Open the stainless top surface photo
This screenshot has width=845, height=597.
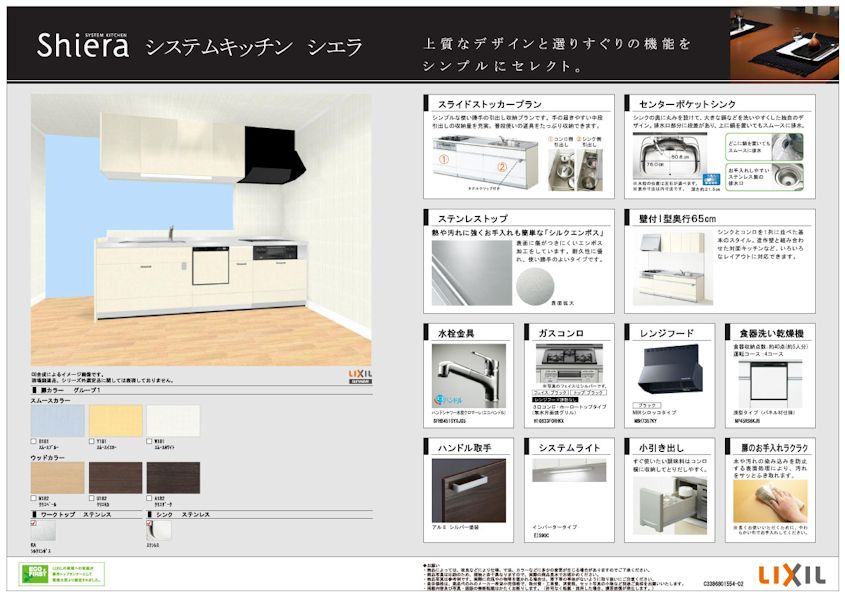tap(472, 273)
